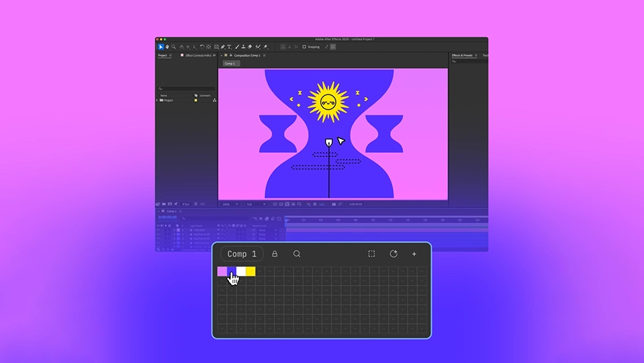Click the Comp 1 breadcrumb button in viewer

(x=231, y=64)
